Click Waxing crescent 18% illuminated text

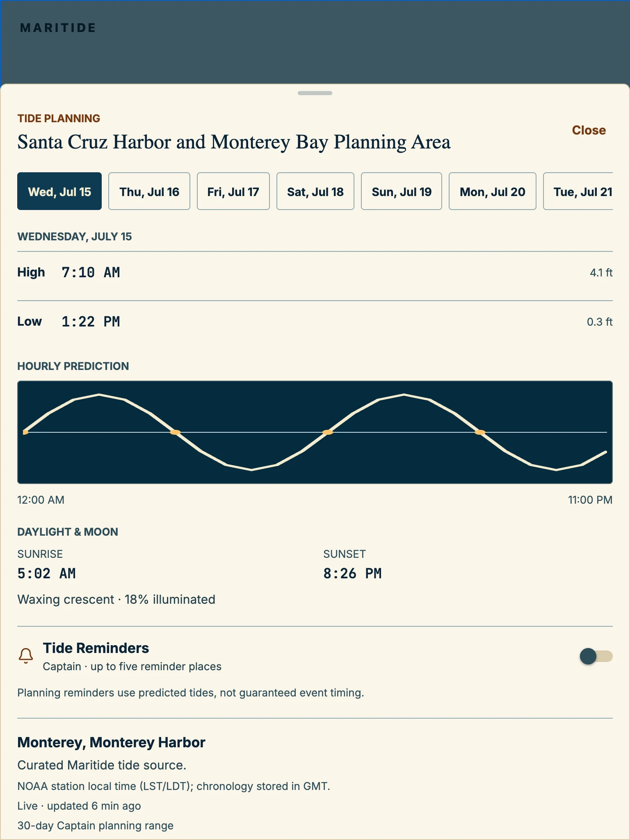(116, 600)
